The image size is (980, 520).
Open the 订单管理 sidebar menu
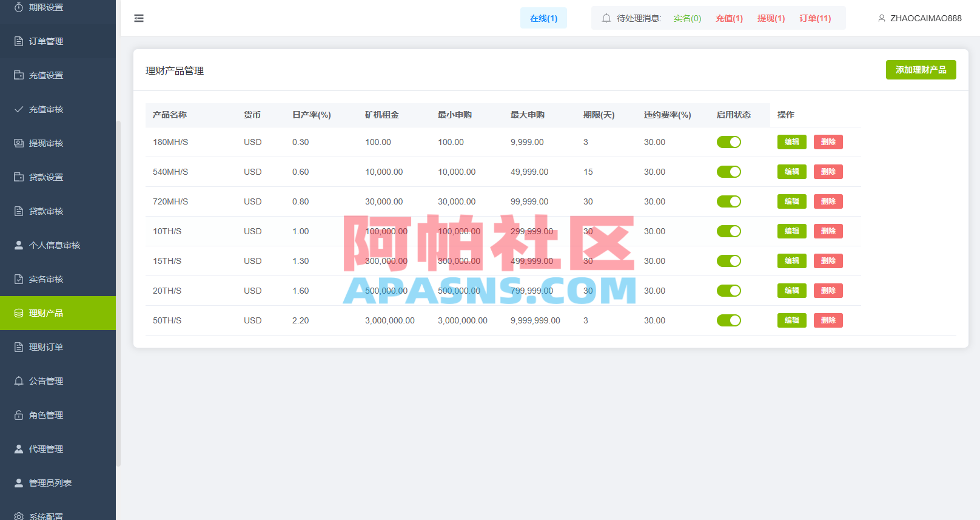pos(58,41)
